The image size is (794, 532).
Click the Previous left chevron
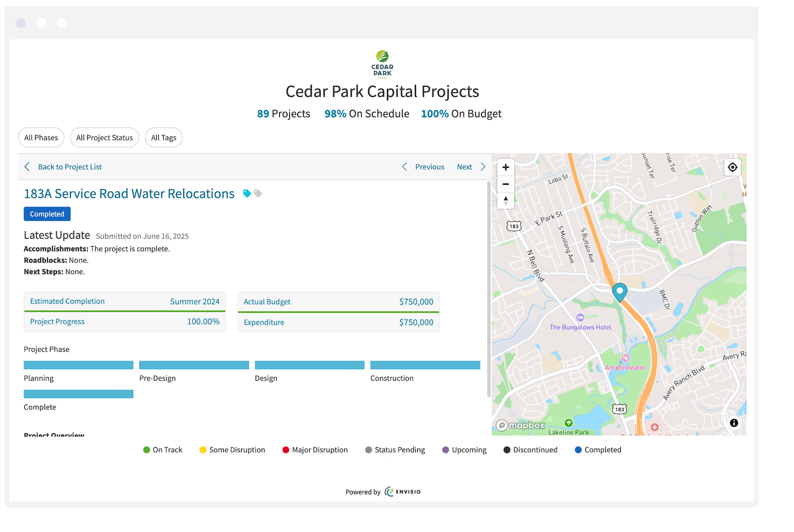(404, 167)
